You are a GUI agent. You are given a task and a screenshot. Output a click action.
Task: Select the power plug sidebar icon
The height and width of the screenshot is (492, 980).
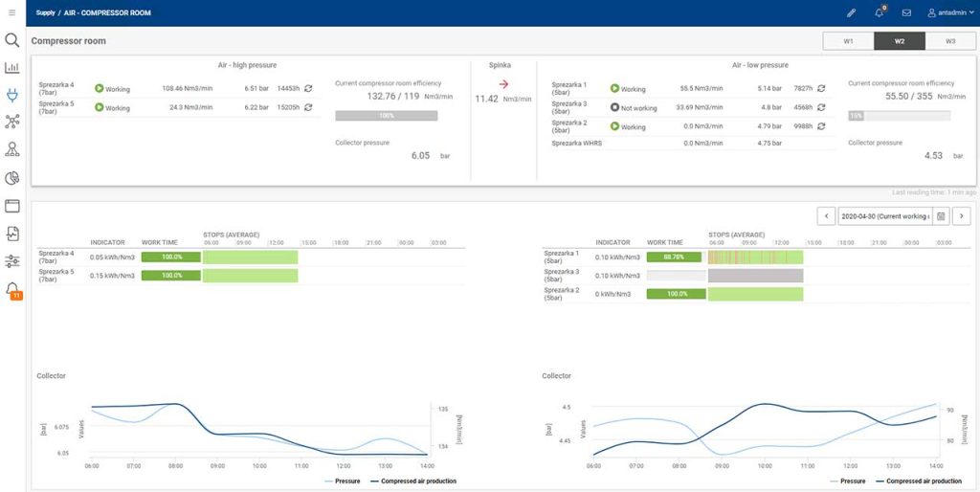pyautogui.click(x=12, y=95)
